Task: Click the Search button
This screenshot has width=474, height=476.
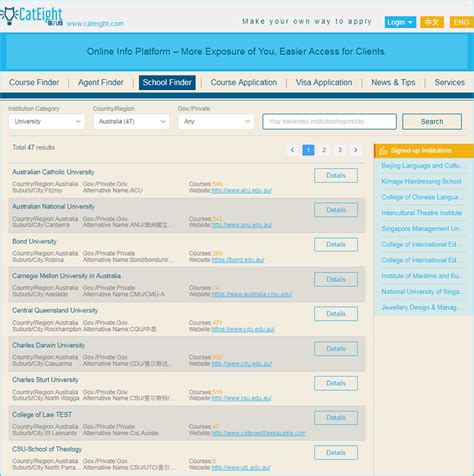Action: (x=432, y=121)
